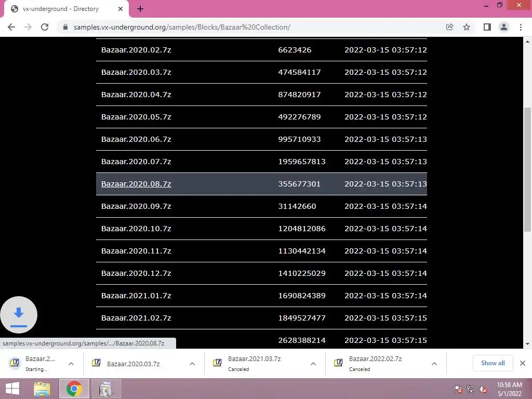Click the Bazaar.2020.07.7z link

click(136, 162)
